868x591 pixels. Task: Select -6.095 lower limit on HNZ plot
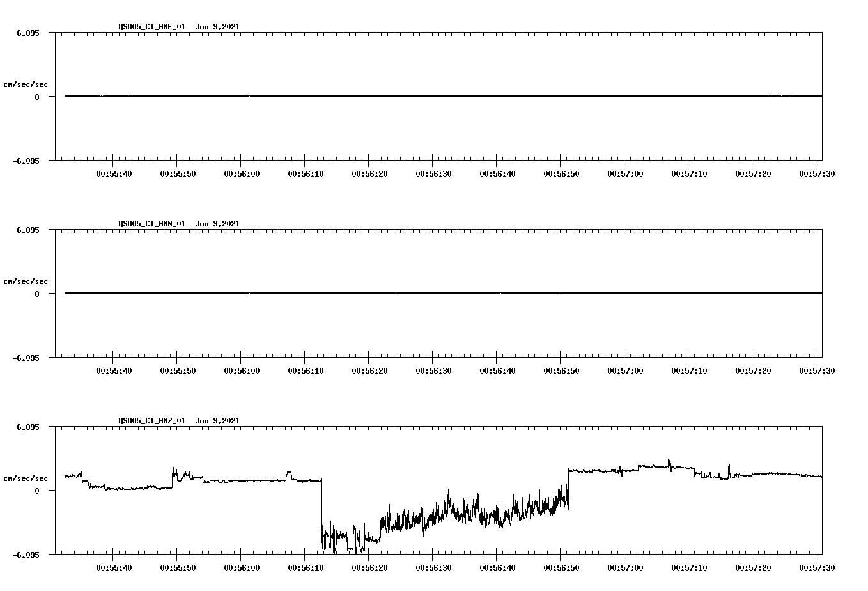[x=26, y=555]
